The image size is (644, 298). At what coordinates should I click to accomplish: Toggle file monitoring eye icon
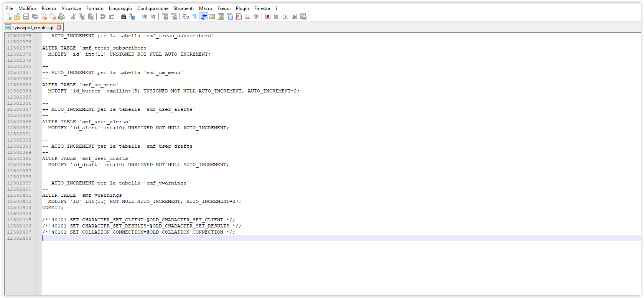coord(256,16)
